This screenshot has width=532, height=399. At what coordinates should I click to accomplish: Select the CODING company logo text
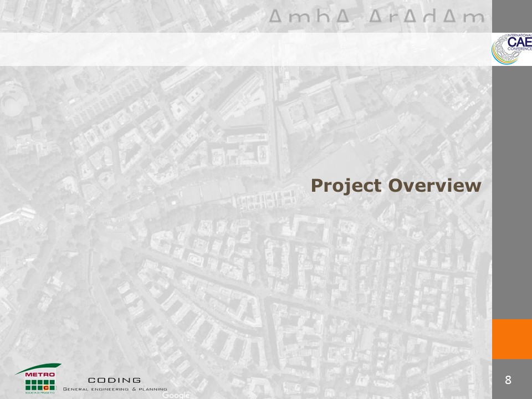[x=114, y=380]
